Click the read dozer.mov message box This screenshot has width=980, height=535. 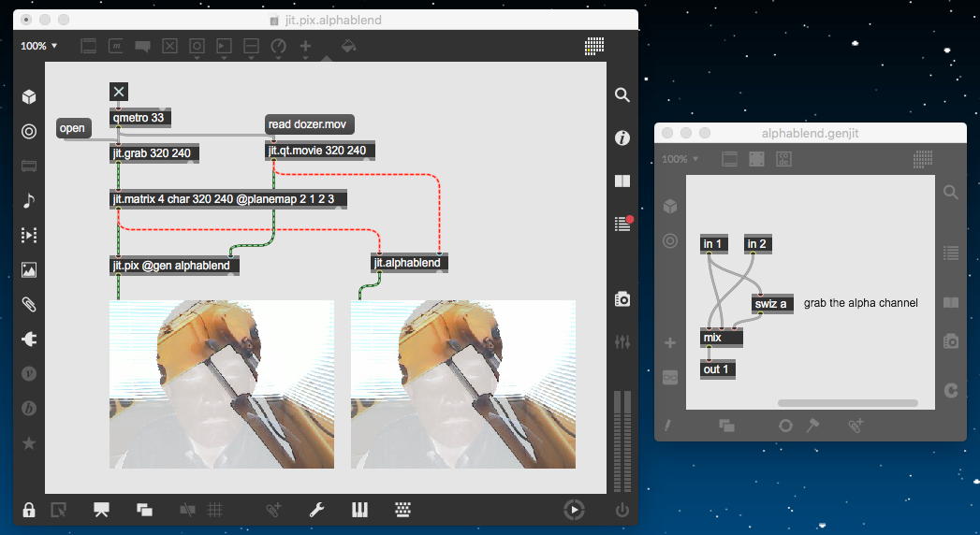pos(310,124)
